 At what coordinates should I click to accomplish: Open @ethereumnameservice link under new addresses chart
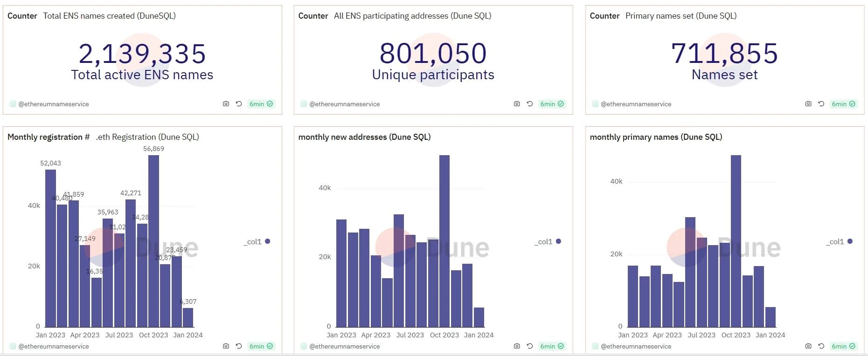(345, 346)
